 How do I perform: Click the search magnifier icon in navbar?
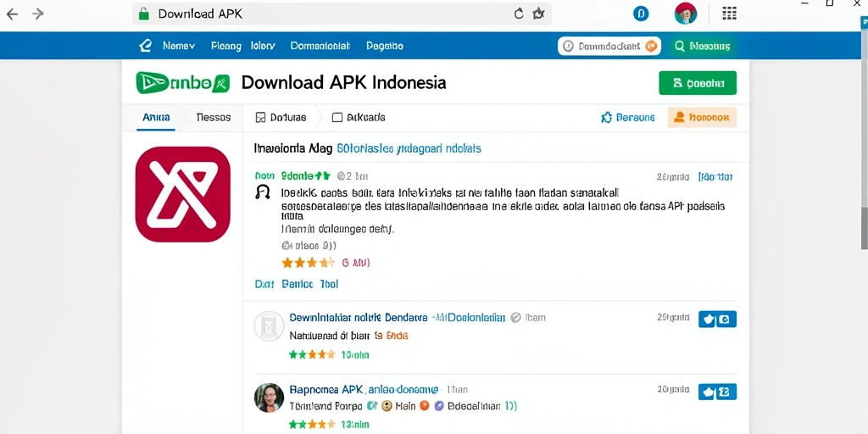679,47
